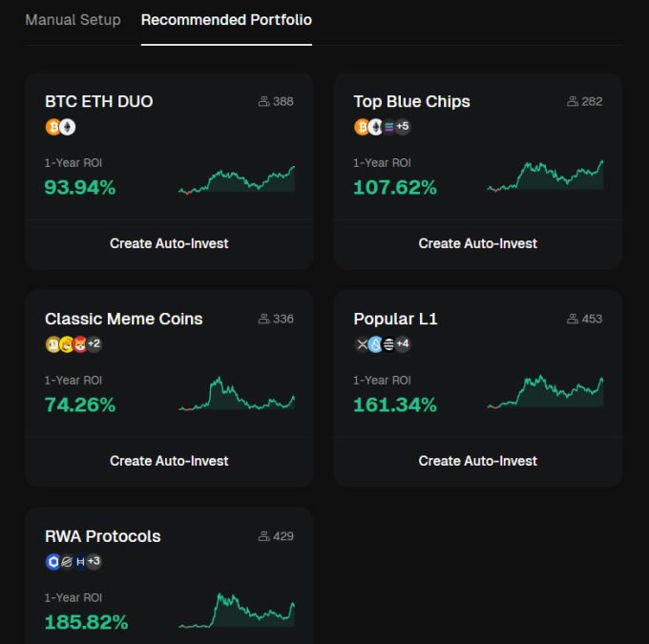Create Auto-Invest for BTC ETH DUO

click(x=169, y=243)
